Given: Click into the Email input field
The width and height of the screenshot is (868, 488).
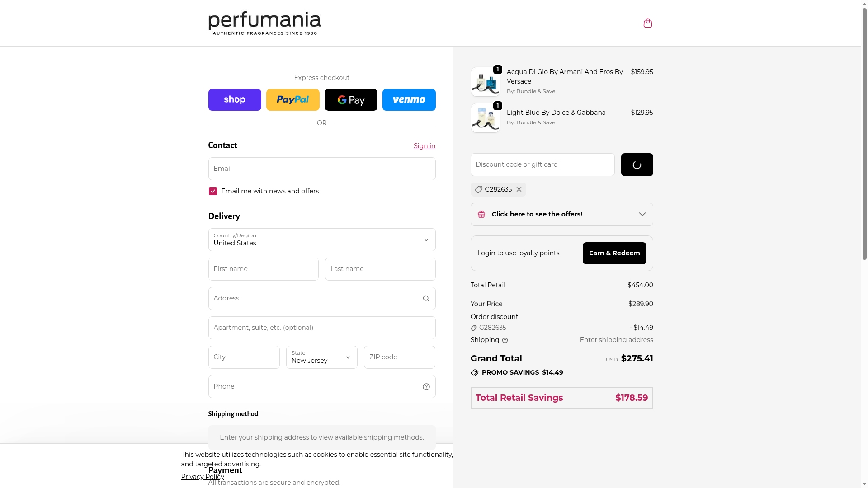Looking at the screenshot, I should coord(322,169).
